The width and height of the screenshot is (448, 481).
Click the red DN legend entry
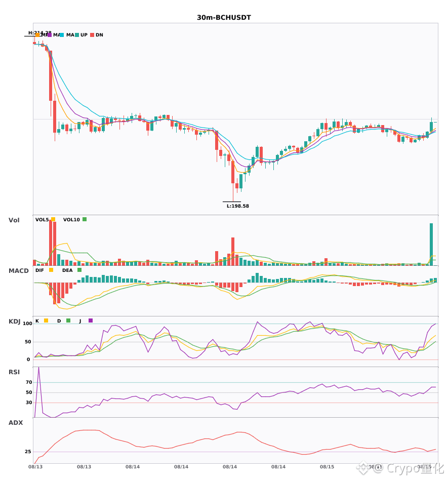pos(97,35)
